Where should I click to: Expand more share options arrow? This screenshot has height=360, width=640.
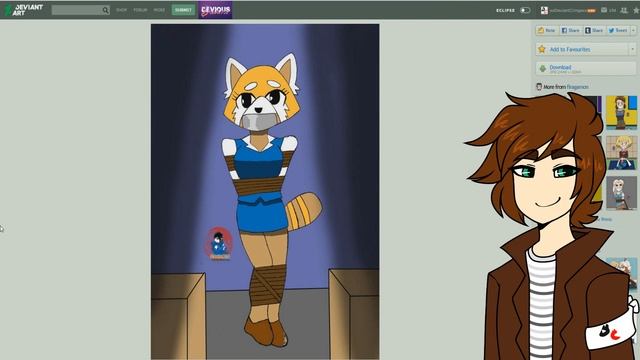[633, 30]
